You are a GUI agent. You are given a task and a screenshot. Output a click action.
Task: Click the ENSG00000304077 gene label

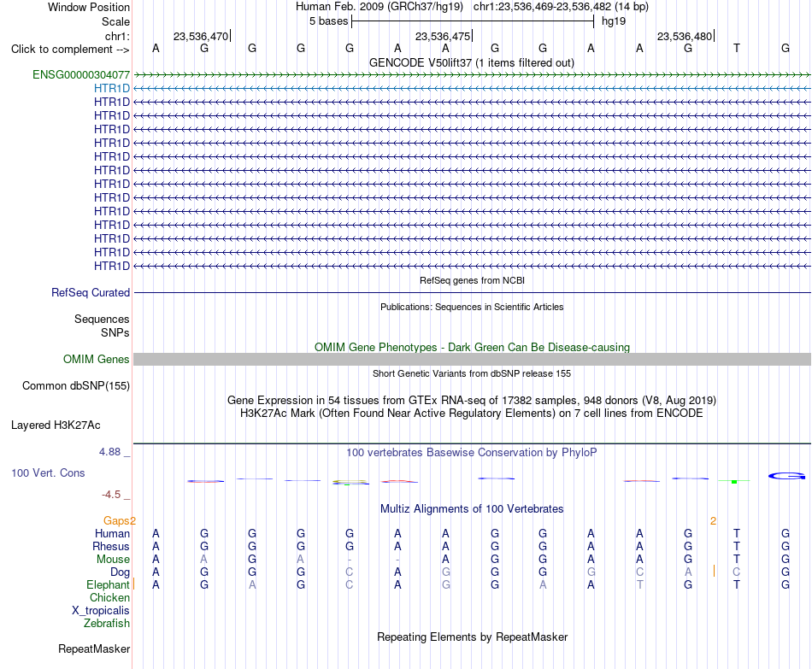(81, 74)
